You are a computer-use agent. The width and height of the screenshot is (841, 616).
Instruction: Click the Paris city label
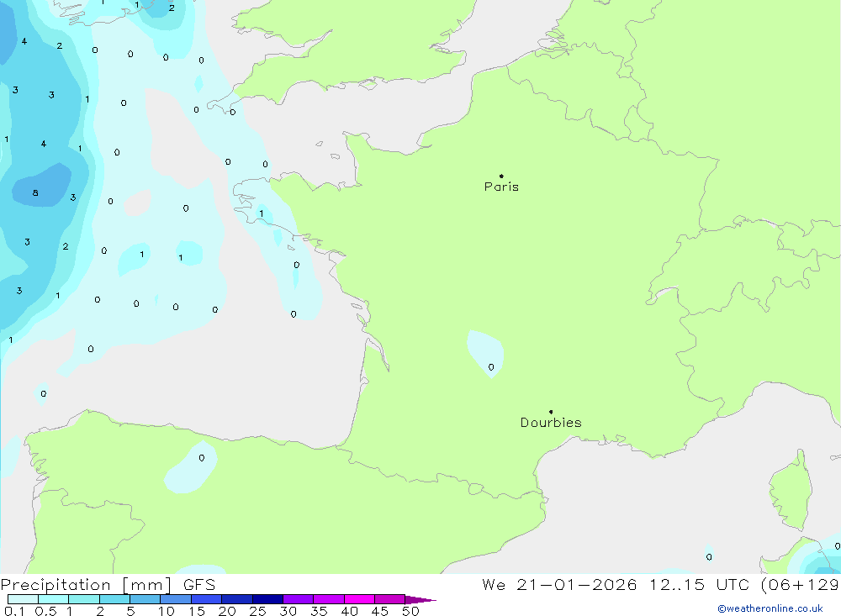pyautogui.click(x=501, y=187)
